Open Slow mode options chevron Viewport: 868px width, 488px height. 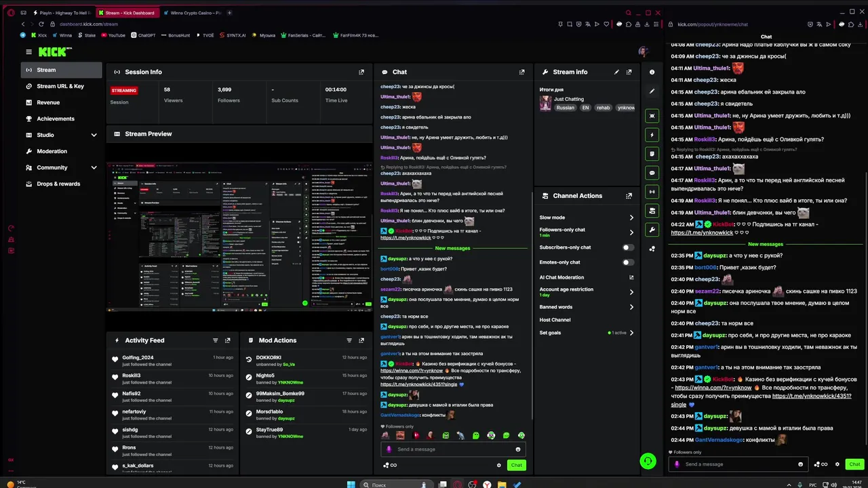click(631, 218)
